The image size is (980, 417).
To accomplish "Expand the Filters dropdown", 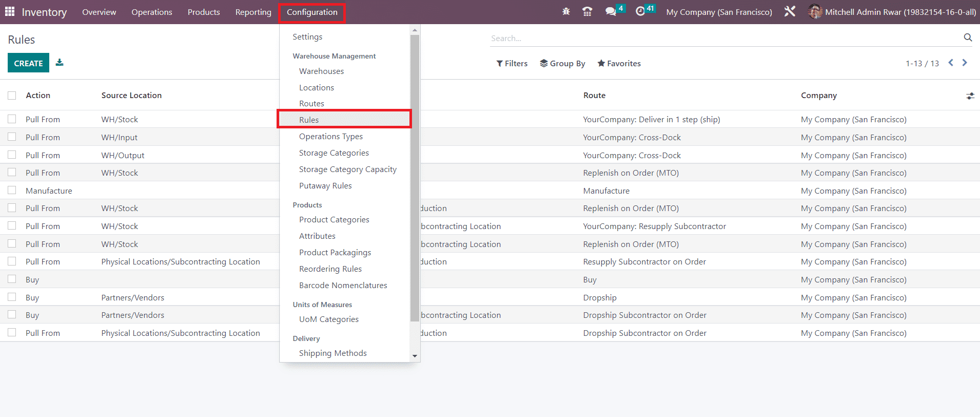I will 512,63.
